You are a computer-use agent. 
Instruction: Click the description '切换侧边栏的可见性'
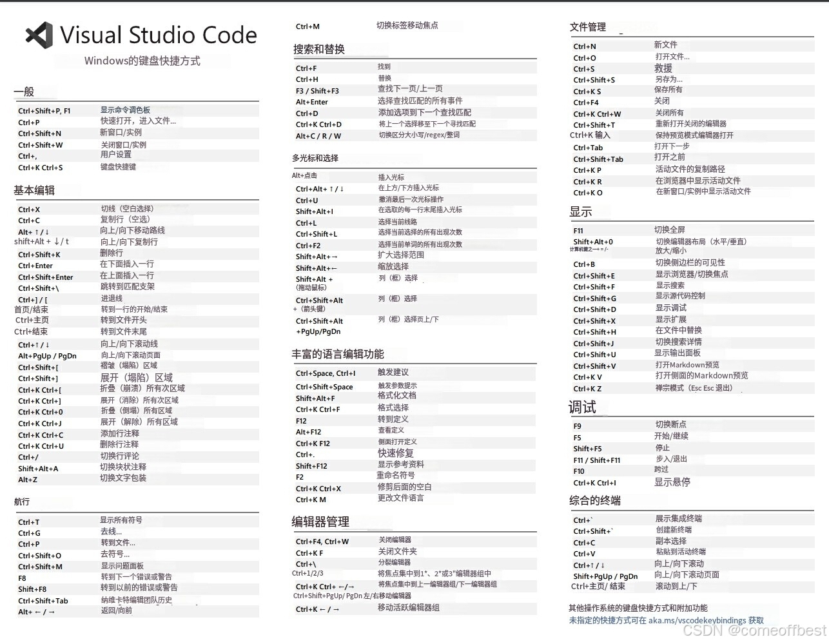click(x=690, y=262)
